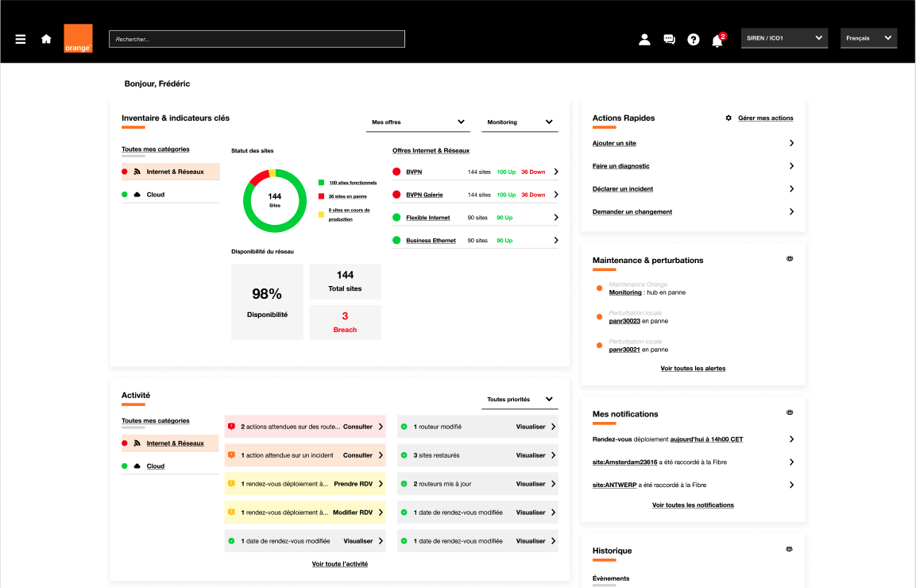Expand the Toutes priorités dropdown
Screen dimensions: 916x588
520,400
